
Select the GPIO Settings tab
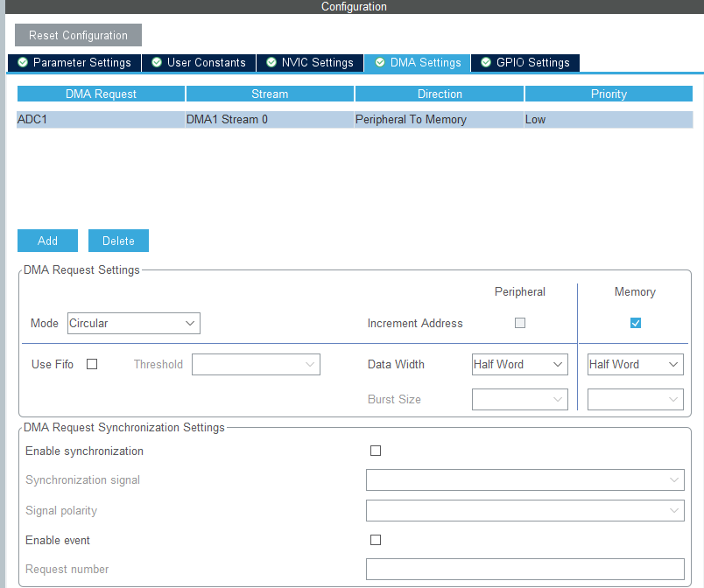coord(525,63)
